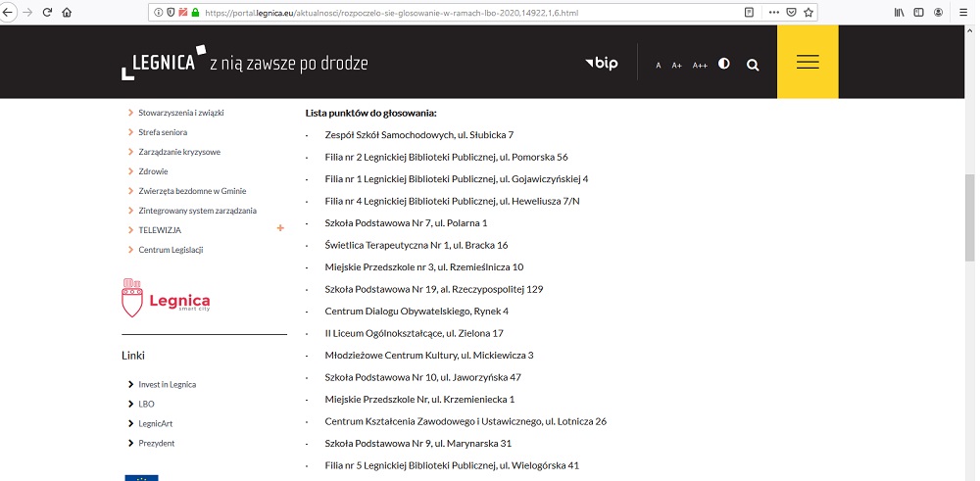980x481 pixels.
Task: Open the yellow hamburger main menu
Action: [x=808, y=62]
